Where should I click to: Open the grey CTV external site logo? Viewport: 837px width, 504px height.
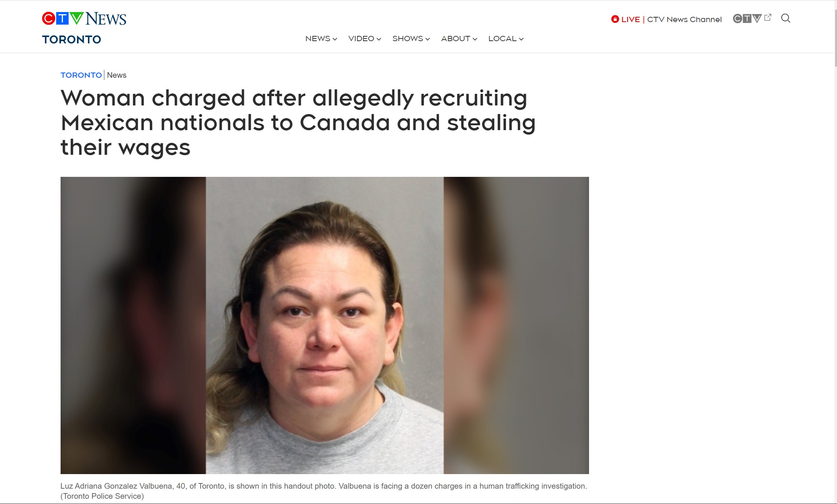tap(747, 19)
